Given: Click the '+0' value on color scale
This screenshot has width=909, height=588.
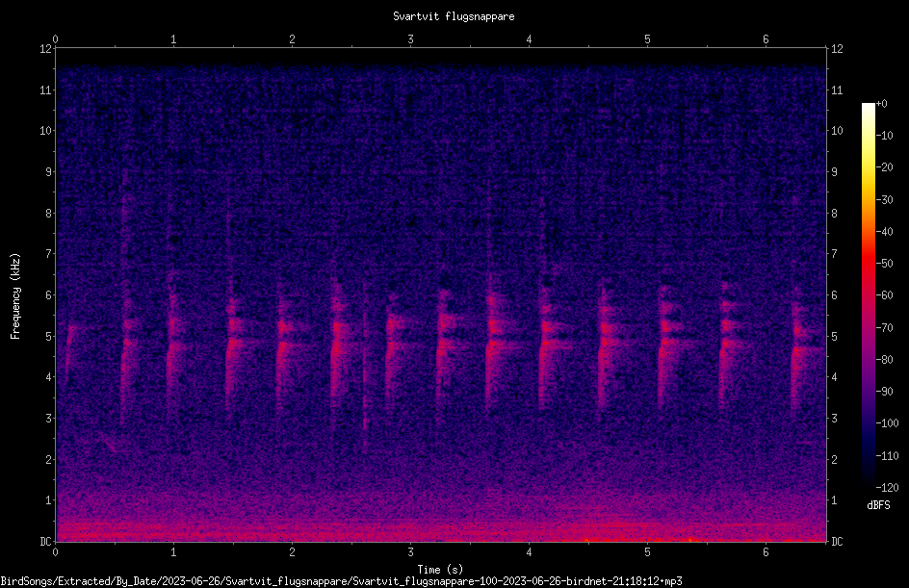Looking at the screenshot, I should (x=881, y=104).
